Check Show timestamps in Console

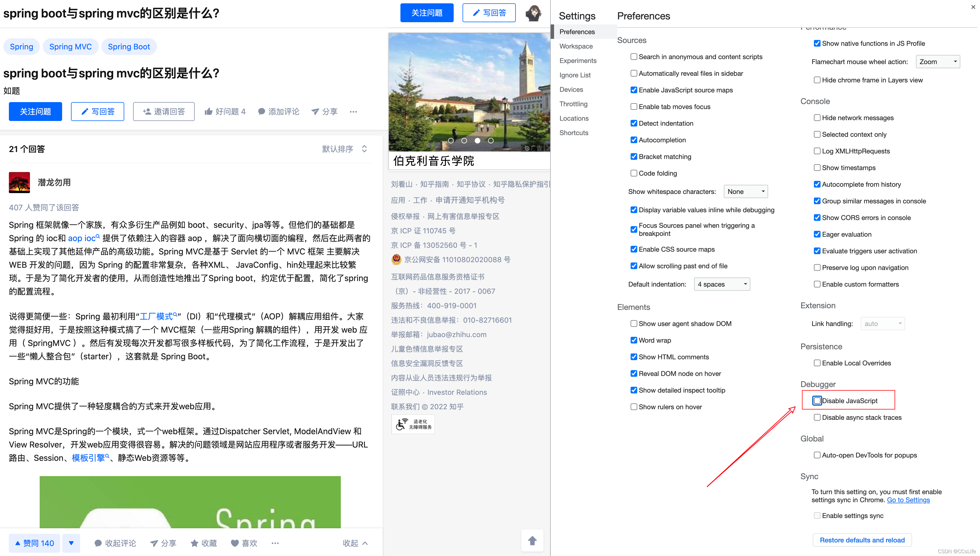[817, 168]
